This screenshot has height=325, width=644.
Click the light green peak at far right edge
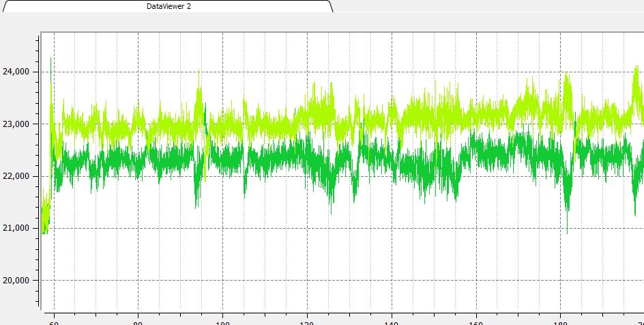[637, 70]
